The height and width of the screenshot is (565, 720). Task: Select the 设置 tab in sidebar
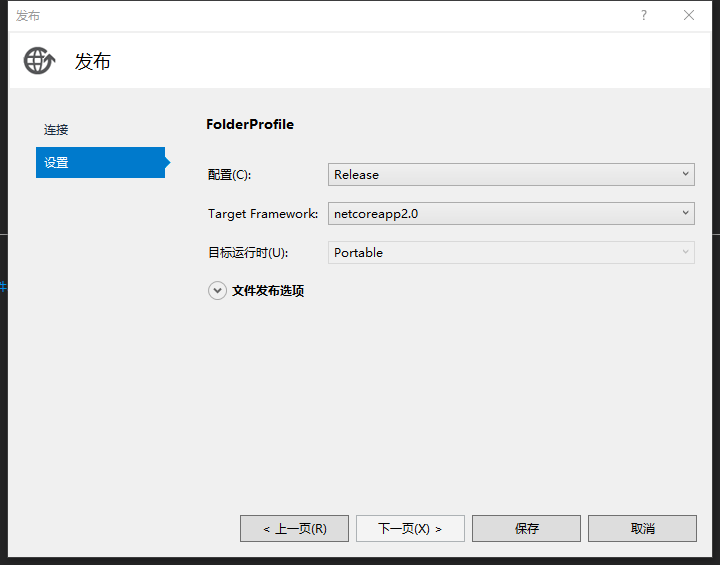tap(101, 163)
